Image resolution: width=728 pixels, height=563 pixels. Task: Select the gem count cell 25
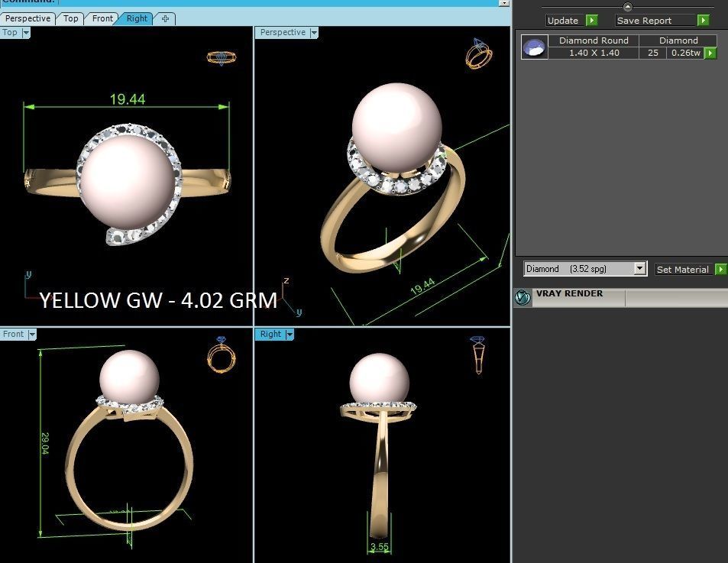click(x=653, y=53)
